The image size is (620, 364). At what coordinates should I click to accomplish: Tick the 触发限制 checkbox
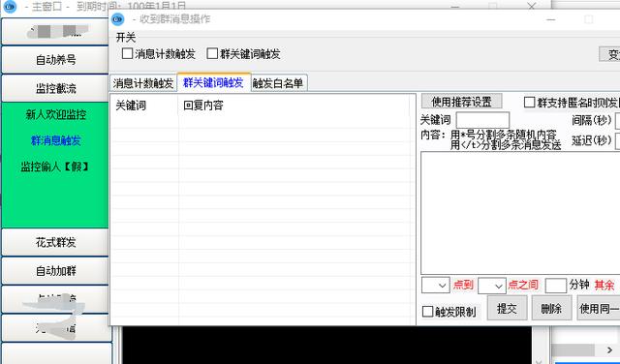point(428,312)
